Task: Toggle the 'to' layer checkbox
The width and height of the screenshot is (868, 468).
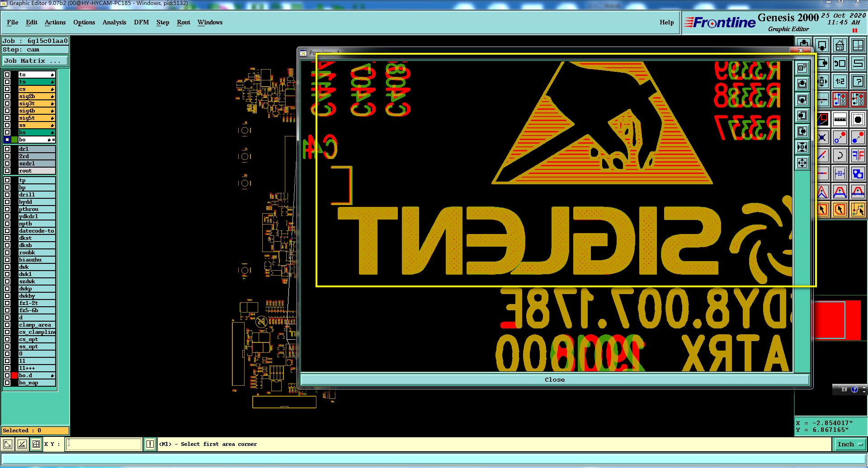Action: coord(7,75)
